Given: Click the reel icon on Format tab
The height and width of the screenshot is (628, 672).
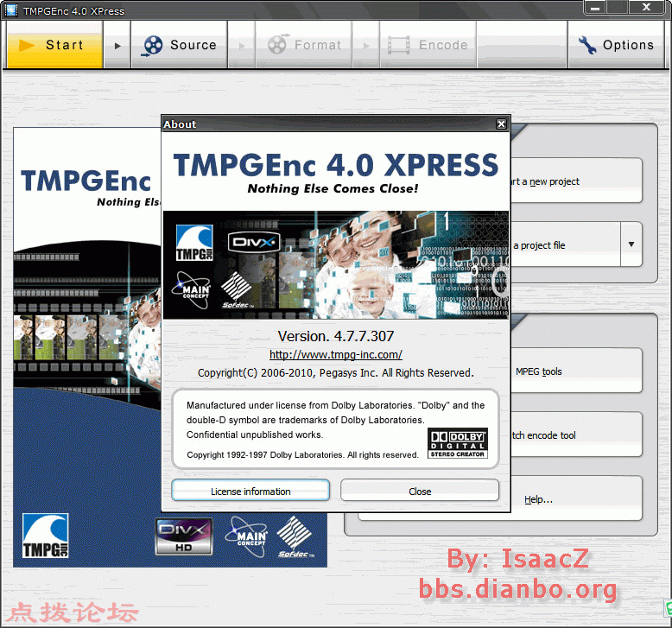Looking at the screenshot, I should [x=278, y=44].
